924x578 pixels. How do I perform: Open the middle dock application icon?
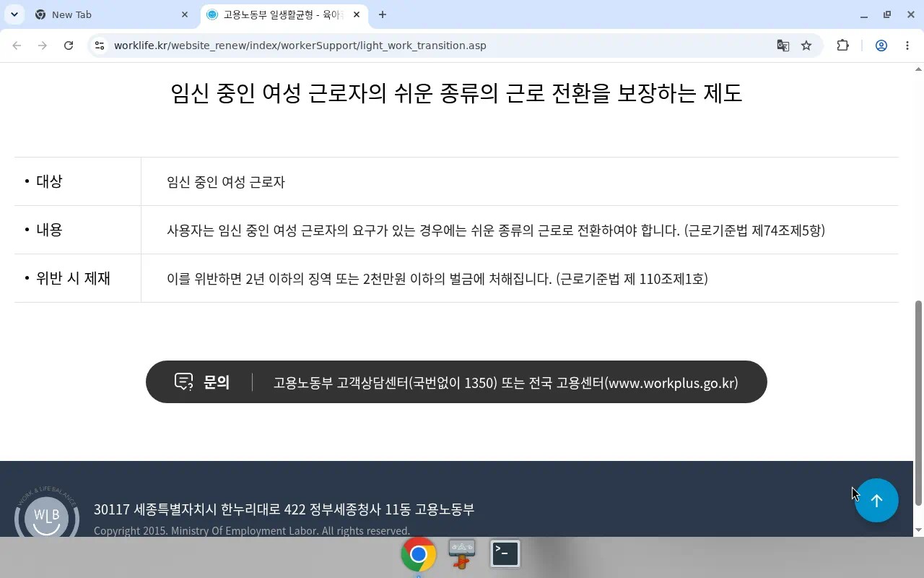[462, 553]
